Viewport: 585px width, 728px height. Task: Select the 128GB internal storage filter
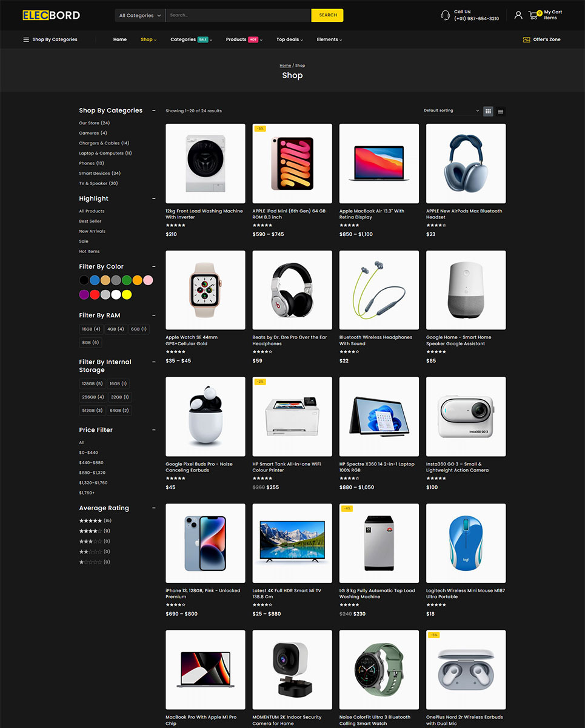(92, 383)
